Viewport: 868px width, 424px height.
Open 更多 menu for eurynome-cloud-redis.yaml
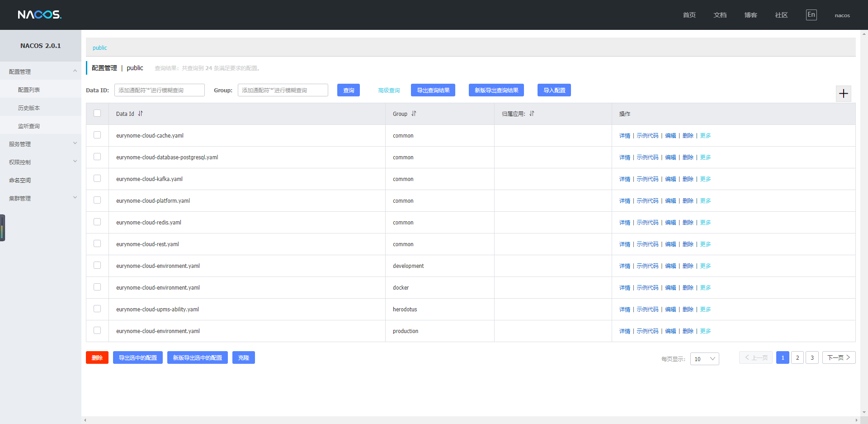point(705,223)
